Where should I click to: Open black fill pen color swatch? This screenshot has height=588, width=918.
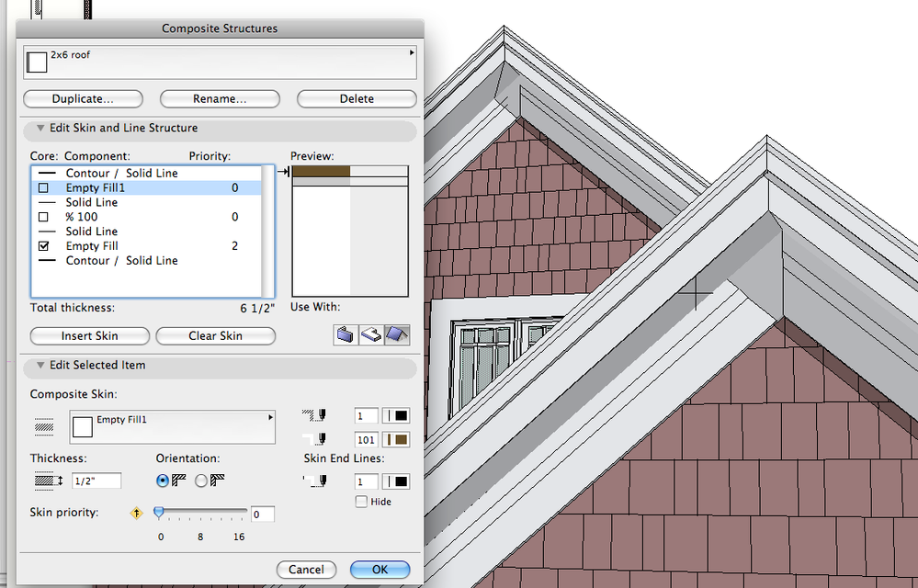tap(396, 416)
